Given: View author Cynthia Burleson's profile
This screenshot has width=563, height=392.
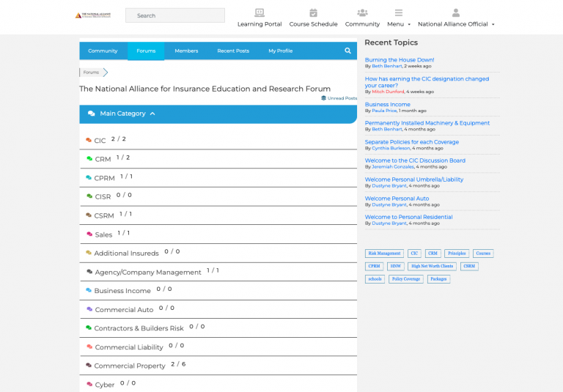Looking at the screenshot, I should coord(391,148).
